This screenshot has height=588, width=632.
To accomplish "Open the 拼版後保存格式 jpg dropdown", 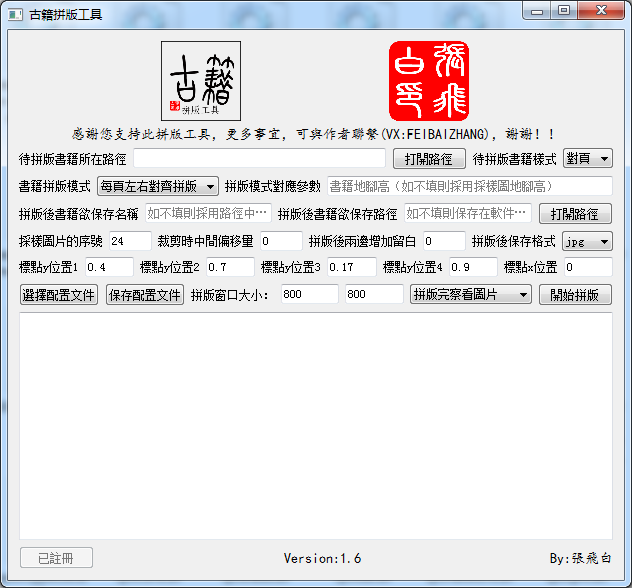I will [x=587, y=241].
